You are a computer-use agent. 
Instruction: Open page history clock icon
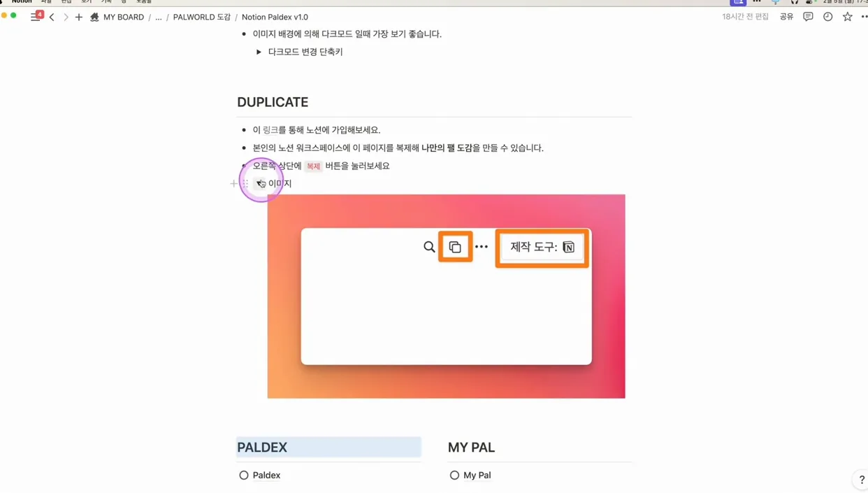(827, 17)
